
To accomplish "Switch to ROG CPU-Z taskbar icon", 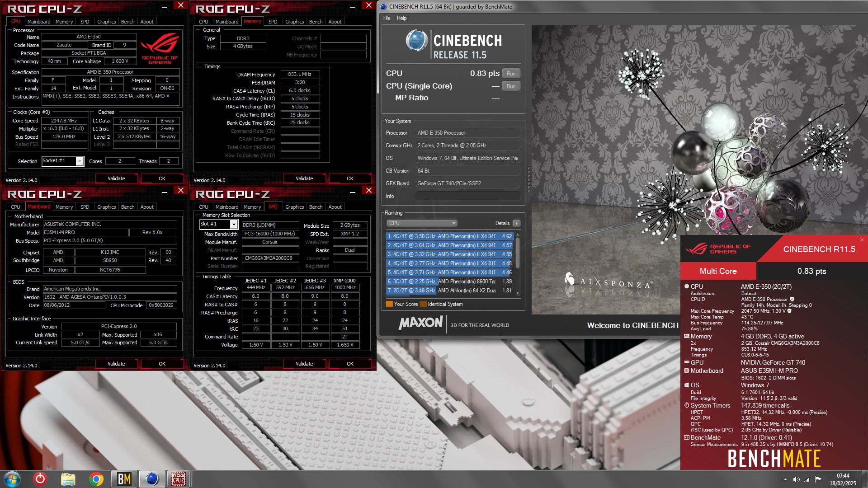I will click(178, 479).
